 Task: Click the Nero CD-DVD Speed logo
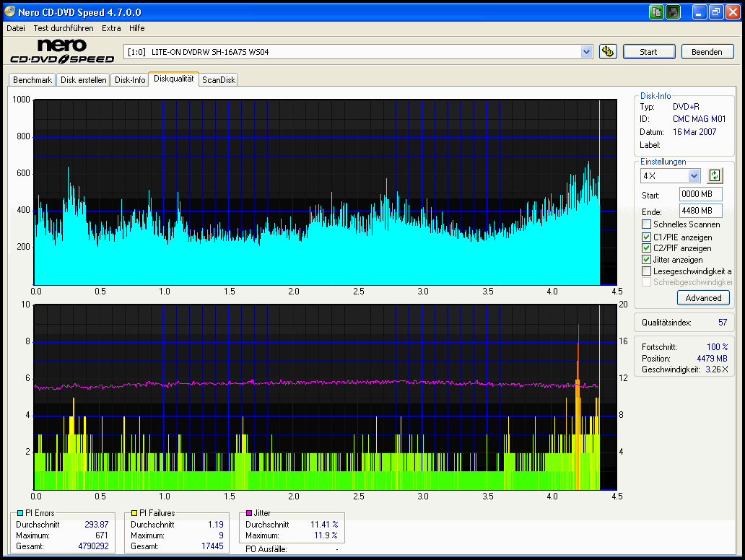pyautogui.click(x=62, y=51)
